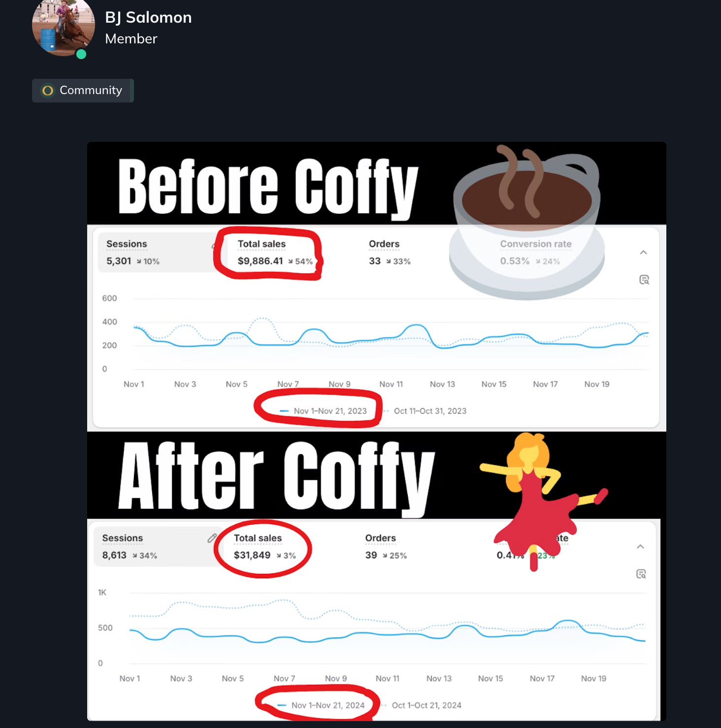
Task: Select the Total sales $31,849 metric
Action: 264,547
